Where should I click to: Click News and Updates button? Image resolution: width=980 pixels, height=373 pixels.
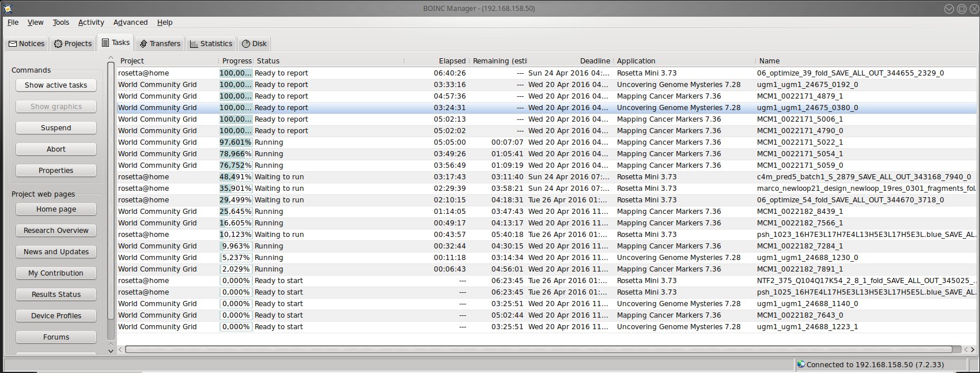(x=56, y=252)
